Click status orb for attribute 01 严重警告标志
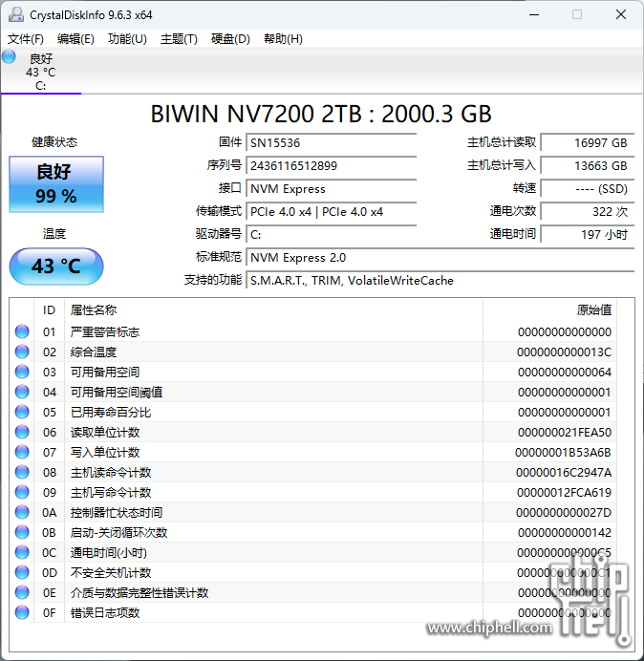 pyautogui.click(x=22, y=331)
